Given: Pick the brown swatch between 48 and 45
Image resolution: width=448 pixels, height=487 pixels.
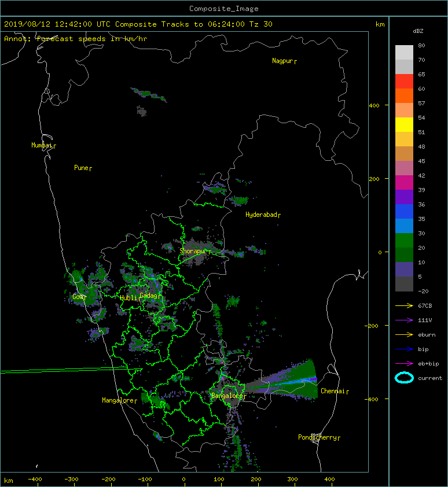Looking at the screenshot, I should coord(404,154).
